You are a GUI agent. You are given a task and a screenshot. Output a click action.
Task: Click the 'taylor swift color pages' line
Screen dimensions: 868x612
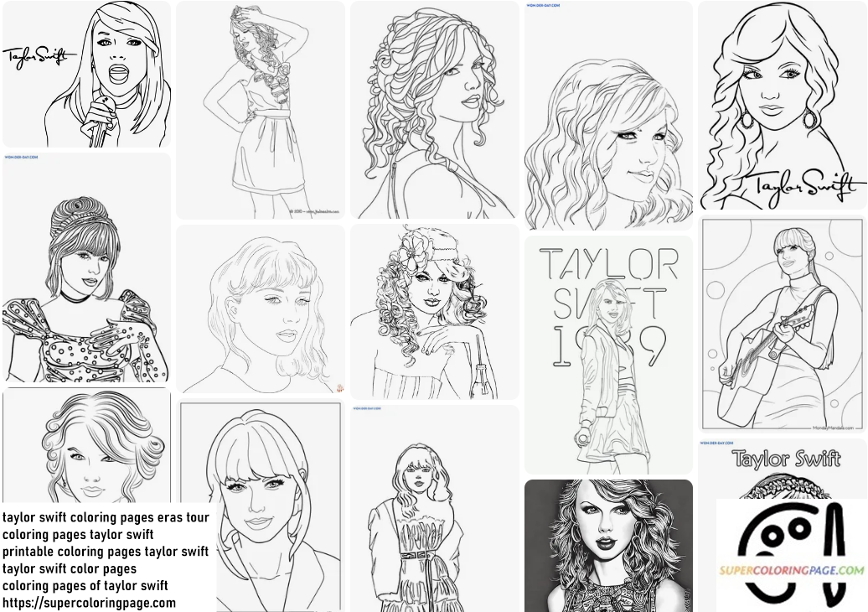point(70,568)
